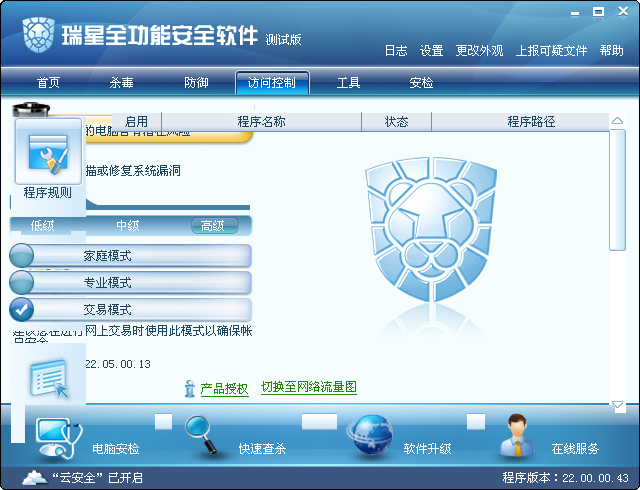Open 设置 settings
Screen dimensions: 640x490
tap(431, 51)
